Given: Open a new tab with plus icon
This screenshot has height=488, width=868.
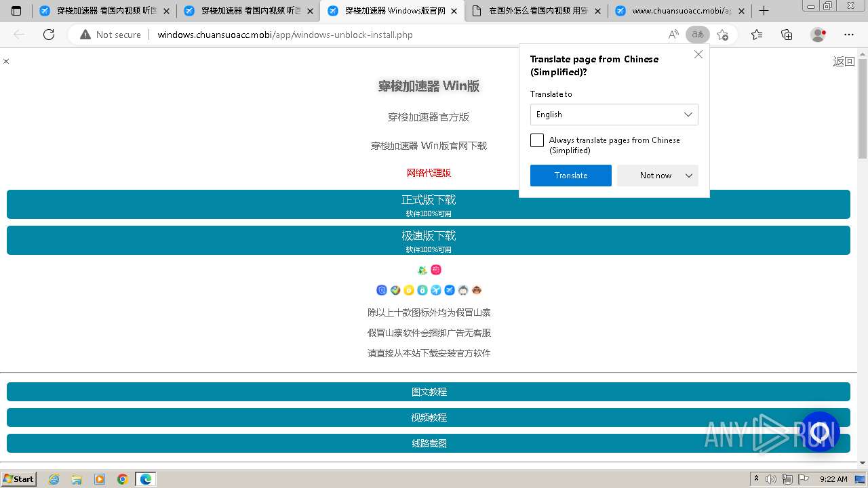Looking at the screenshot, I should point(764,11).
